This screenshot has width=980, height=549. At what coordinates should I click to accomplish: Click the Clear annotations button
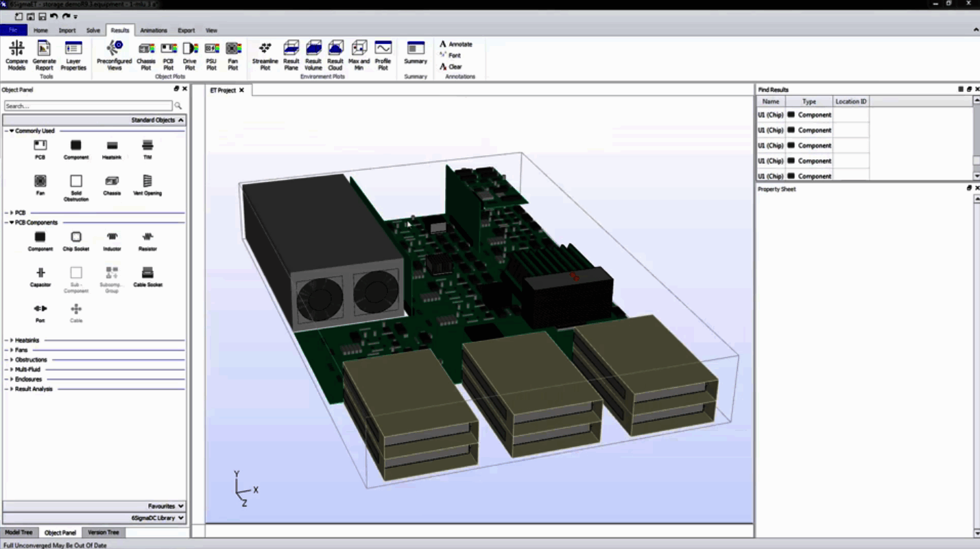point(453,67)
